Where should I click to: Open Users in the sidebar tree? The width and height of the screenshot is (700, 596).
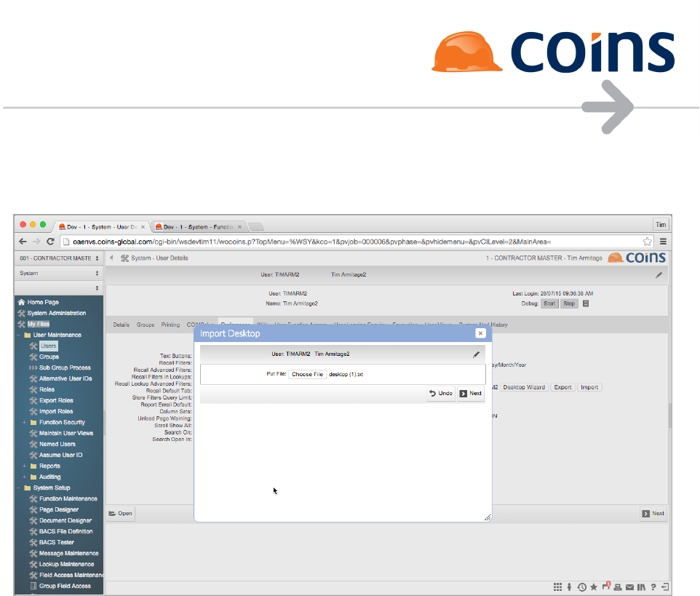(x=49, y=346)
